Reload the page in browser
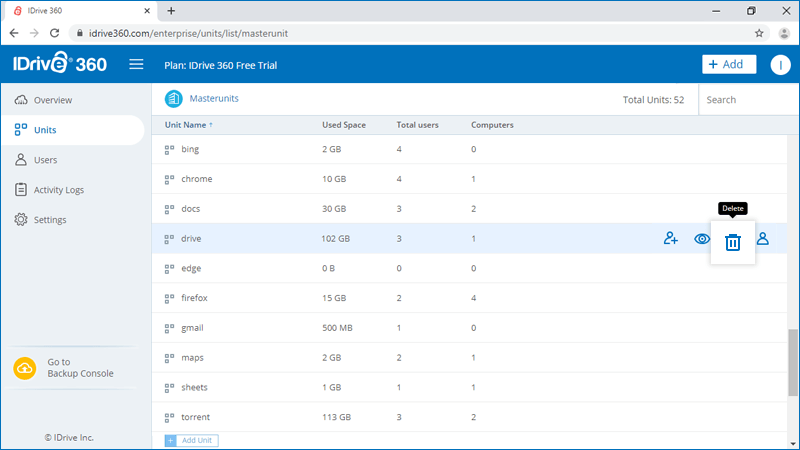The height and width of the screenshot is (450, 800). click(55, 33)
